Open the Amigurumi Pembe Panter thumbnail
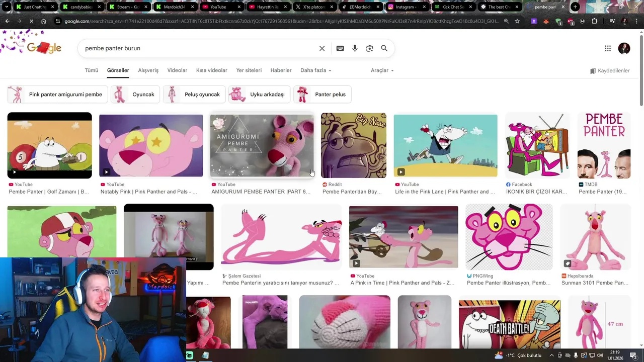The width and height of the screenshot is (644, 362). (262, 146)
